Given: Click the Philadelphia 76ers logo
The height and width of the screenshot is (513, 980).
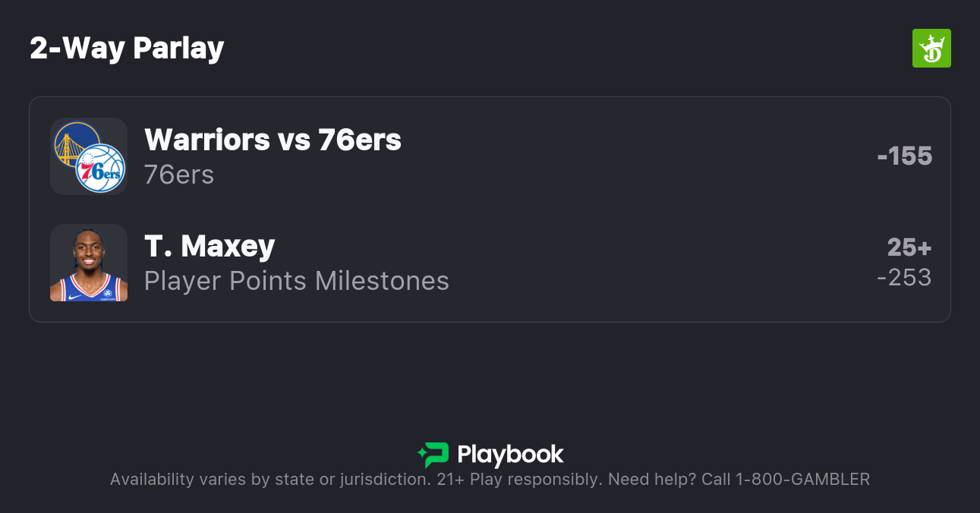Looking at the screenshot, I should point(101,168).
